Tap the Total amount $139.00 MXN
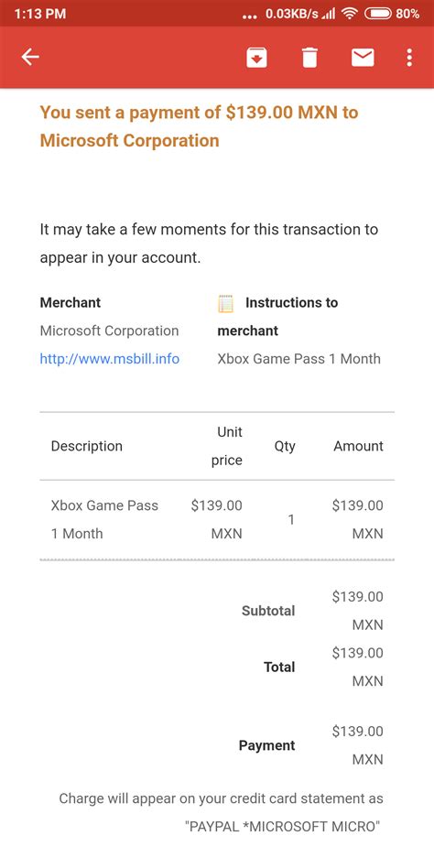Viewport: 434px width, 868px height. 358,667
